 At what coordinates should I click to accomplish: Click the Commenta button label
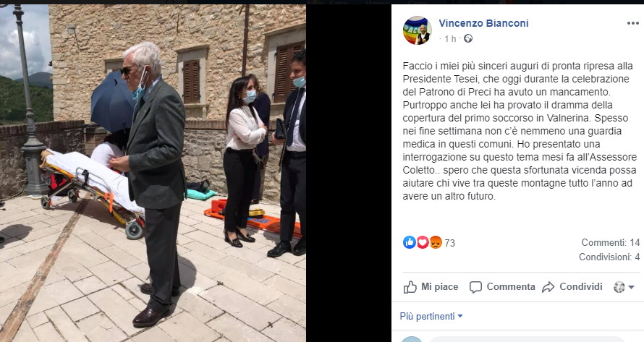[x=511, y=286]
